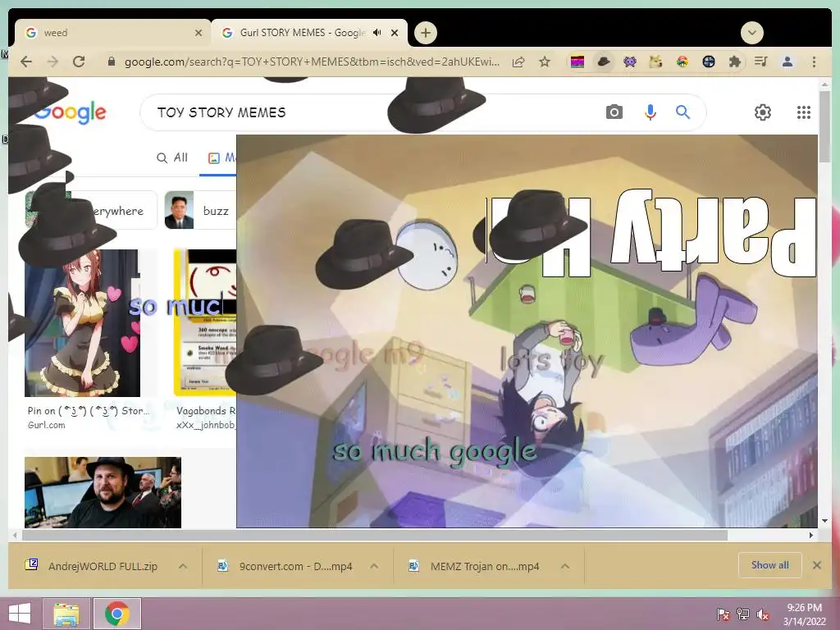The width and height of the screenshot is (840, 630).
Task: Start voice search with the microphone
Action: pos(651,112)
